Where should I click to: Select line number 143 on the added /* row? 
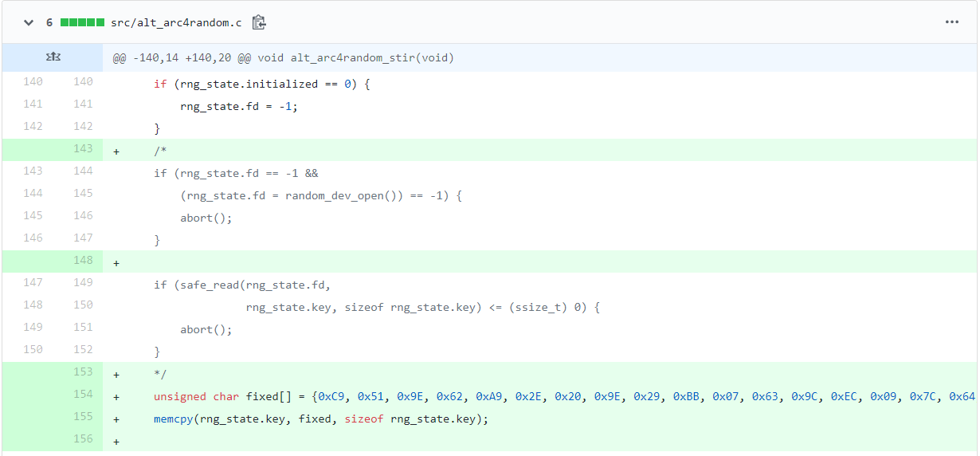tap(83, 148)
